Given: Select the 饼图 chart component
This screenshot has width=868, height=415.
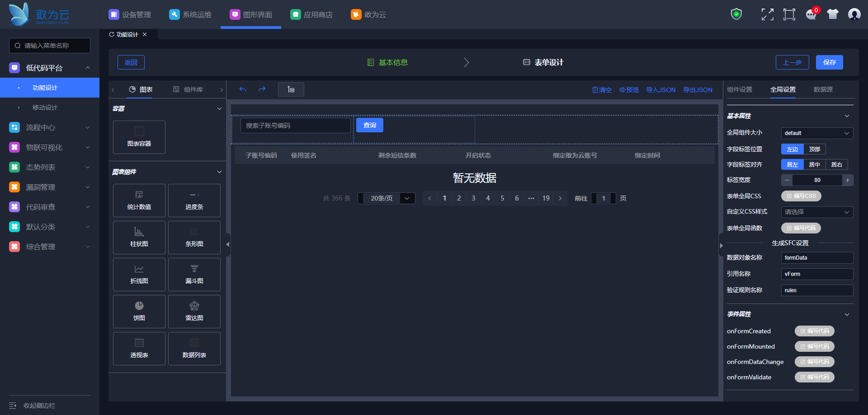Looking at the screenshot, I should tap(139, 312).
